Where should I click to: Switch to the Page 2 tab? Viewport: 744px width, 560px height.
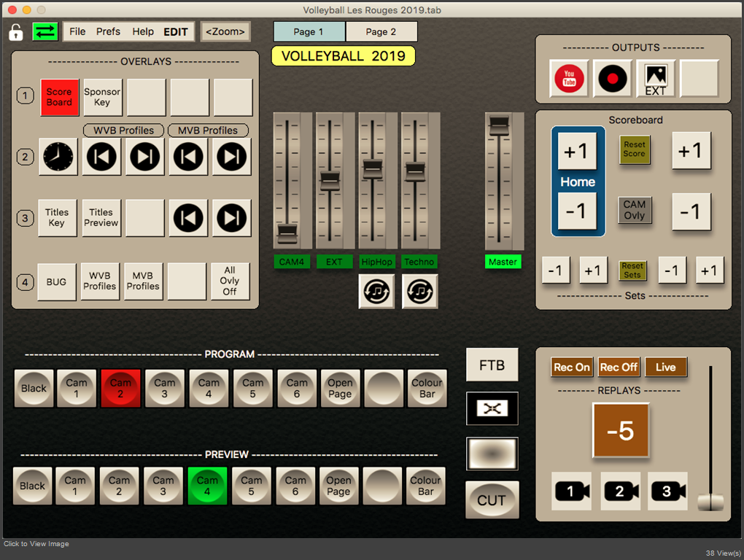[381, 31]
